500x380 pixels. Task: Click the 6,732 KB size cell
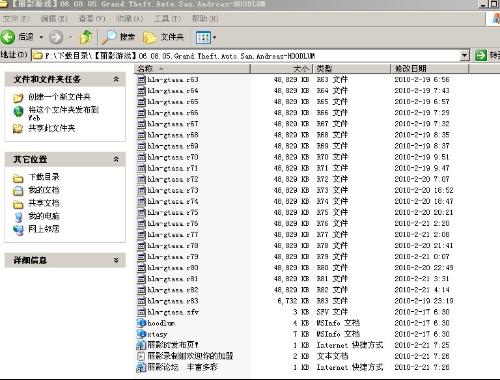(293, 301)
